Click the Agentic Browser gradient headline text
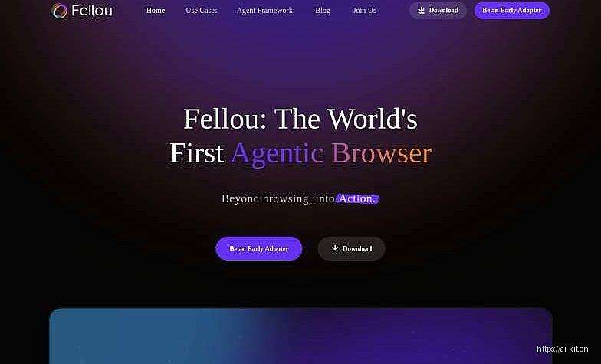Viewport: 601px width, 364px height. click(x=331, y=154)
